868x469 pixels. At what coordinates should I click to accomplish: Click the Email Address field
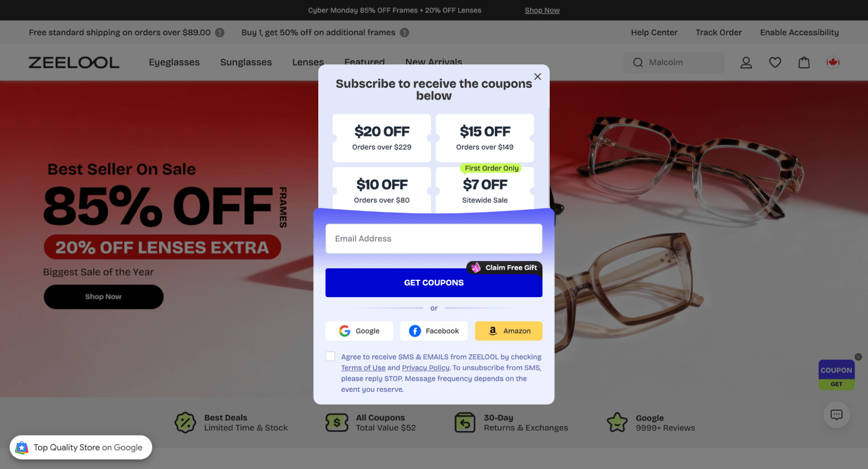(x=434, y=239)
